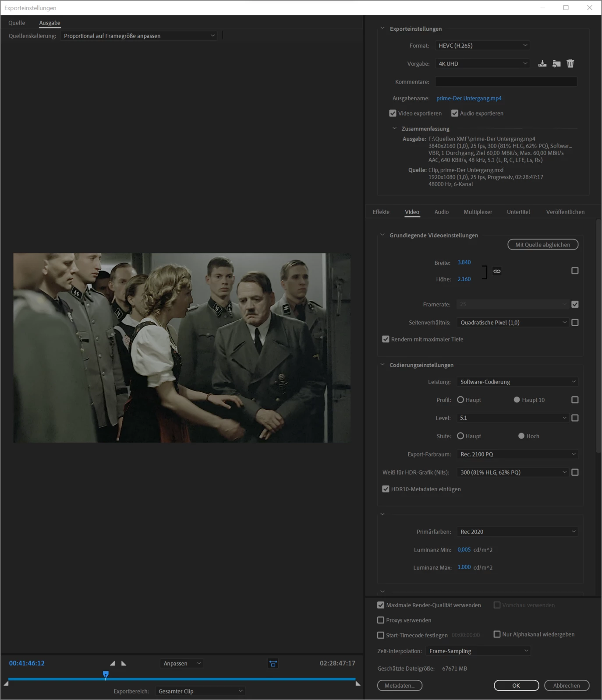Viewport: 602px width, 700px height.
Task: Select Profil Haupt radio button
Action: [x=460, y=400]
